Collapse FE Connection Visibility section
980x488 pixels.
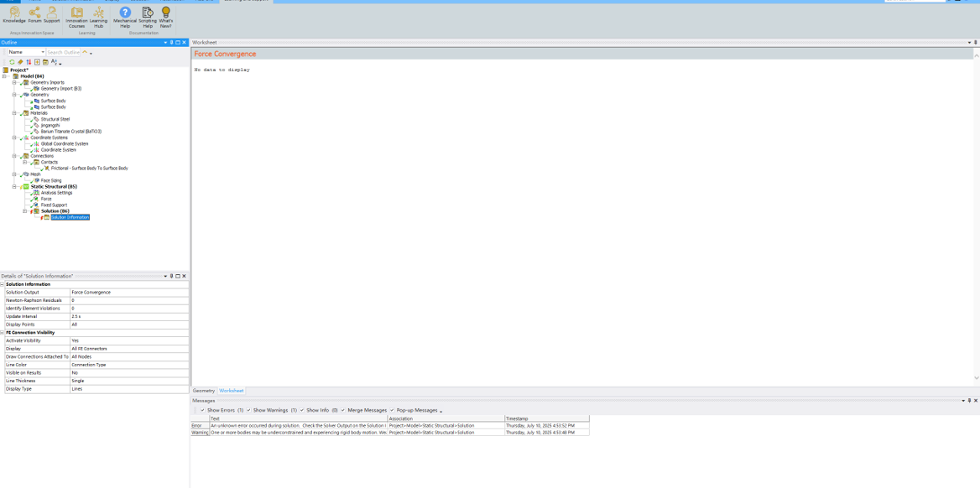3,332
